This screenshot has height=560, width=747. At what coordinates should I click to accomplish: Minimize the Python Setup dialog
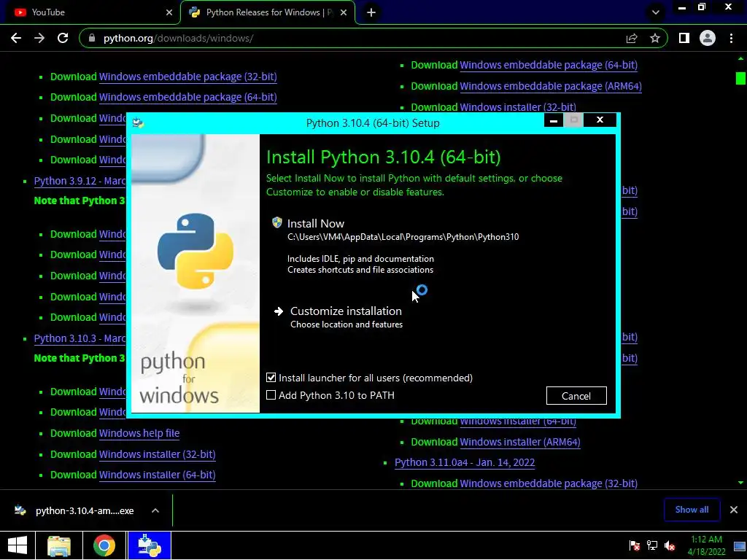click(554, 120)
